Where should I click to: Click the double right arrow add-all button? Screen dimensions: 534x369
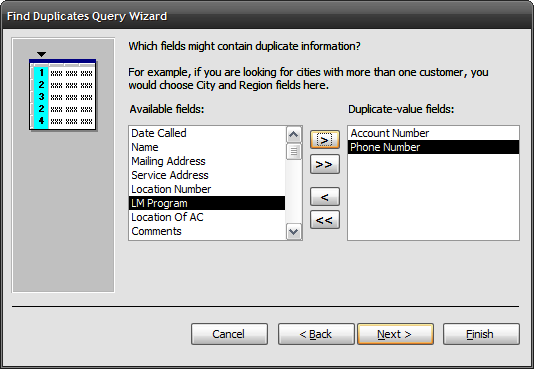pos(325,164)
